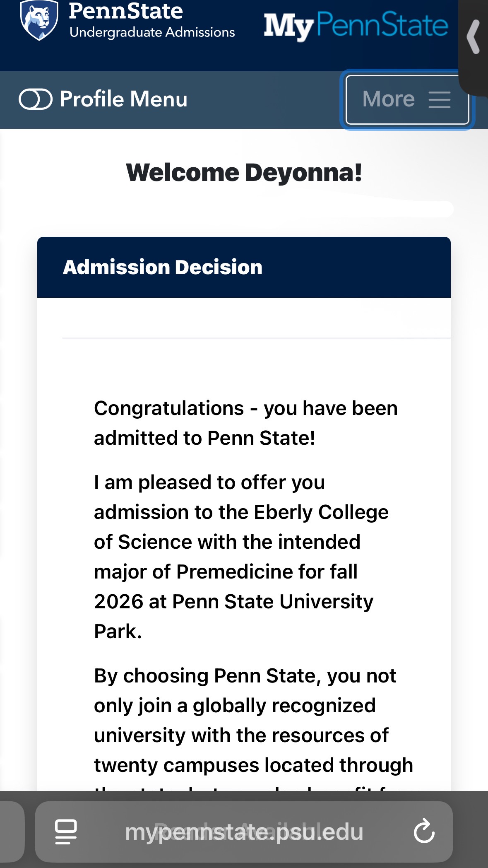Tap the mypennstate.psu.edu address field
This screenshot has width=488, height=868.
pyautogui.click(x=244, y=832)
